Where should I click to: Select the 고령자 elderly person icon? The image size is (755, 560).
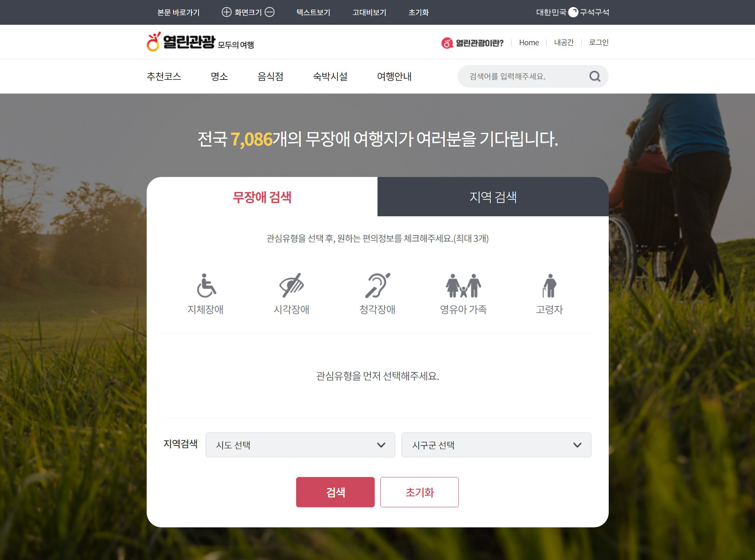point(549,286)
